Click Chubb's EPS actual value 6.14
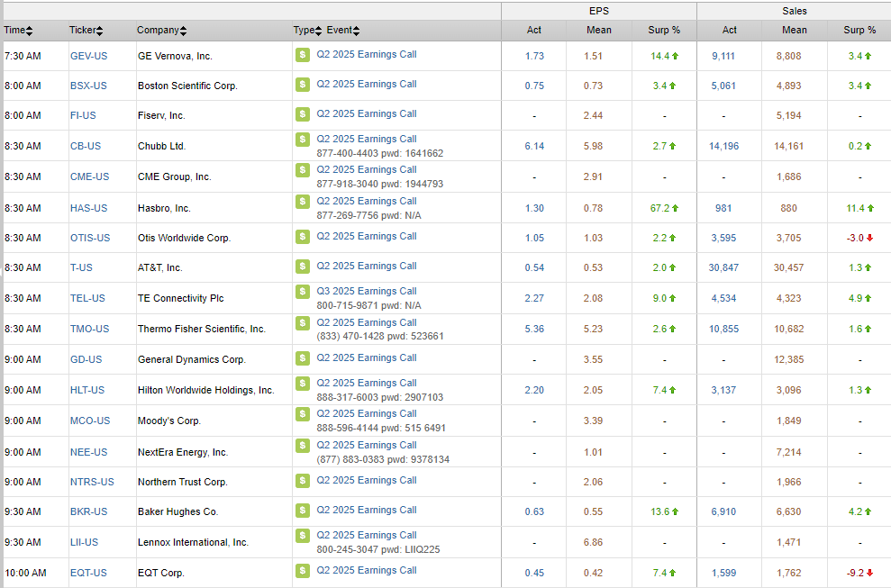The width and height of the screenshot is (891, 588). coord(534,146)
